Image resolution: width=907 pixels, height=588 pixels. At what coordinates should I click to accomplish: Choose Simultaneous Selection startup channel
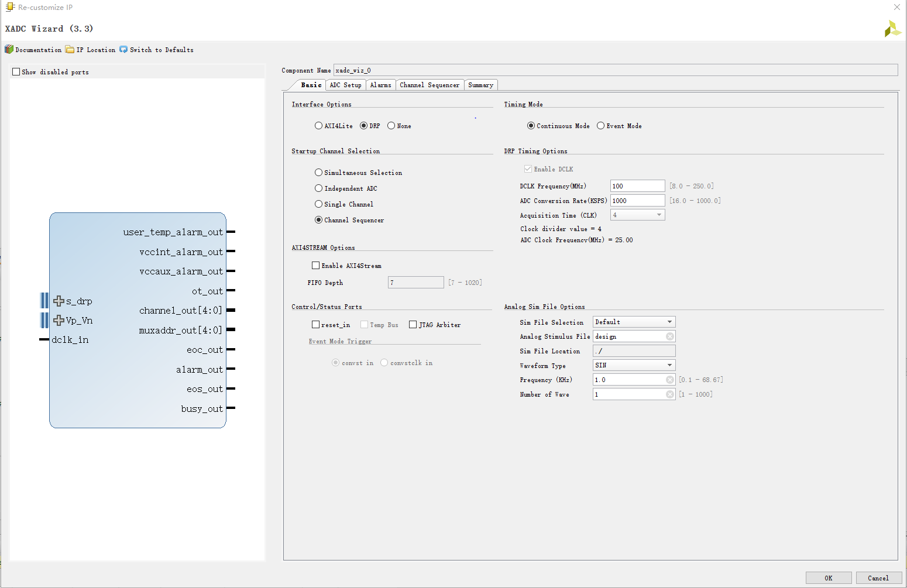pyautogui.click(x=318, y=173)
